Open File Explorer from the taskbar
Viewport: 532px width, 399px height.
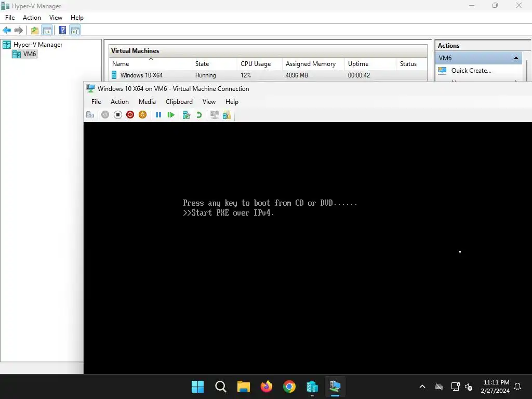pos(243,387)
